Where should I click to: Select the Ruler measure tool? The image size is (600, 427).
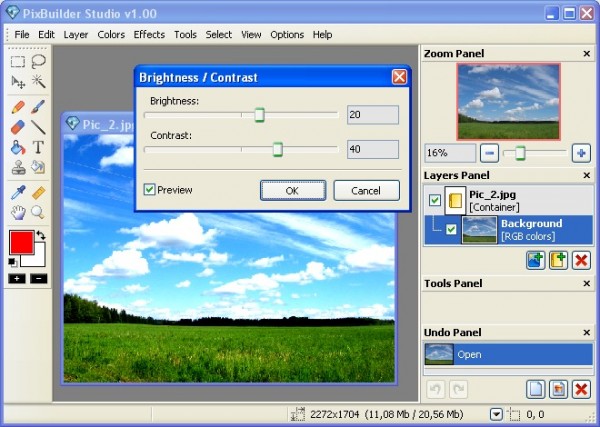pyautogui.click(x=38, y=193)
